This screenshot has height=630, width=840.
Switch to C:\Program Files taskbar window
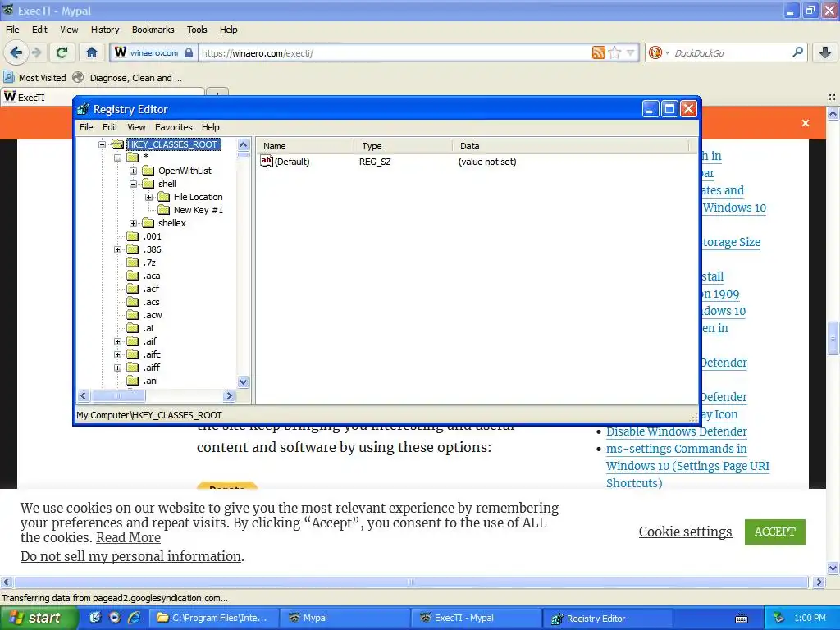(x=214, y=618)
